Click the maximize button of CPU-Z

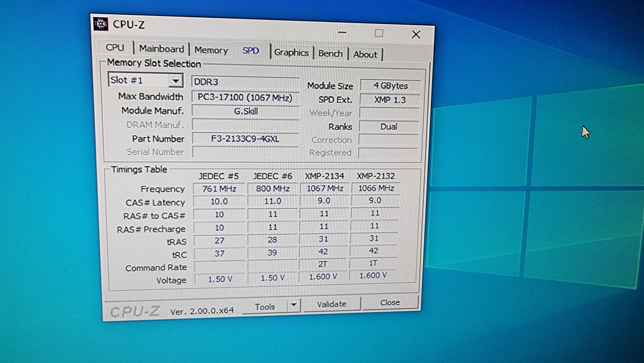click(x=379, y=33)
